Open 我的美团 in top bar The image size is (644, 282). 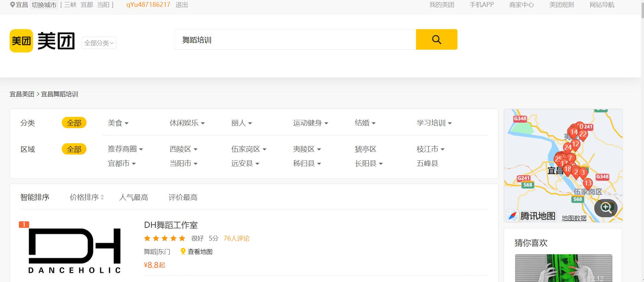tap(442, 5)
